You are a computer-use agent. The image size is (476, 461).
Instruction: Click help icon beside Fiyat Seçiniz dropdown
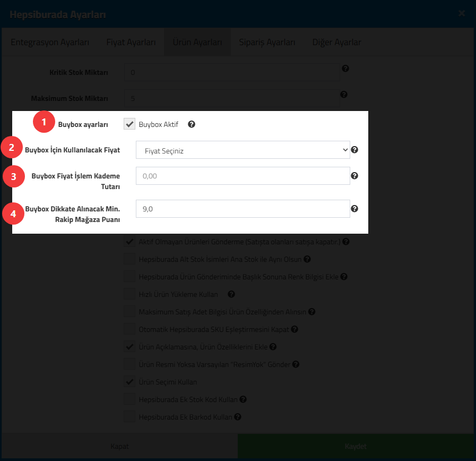pos(354,150)
